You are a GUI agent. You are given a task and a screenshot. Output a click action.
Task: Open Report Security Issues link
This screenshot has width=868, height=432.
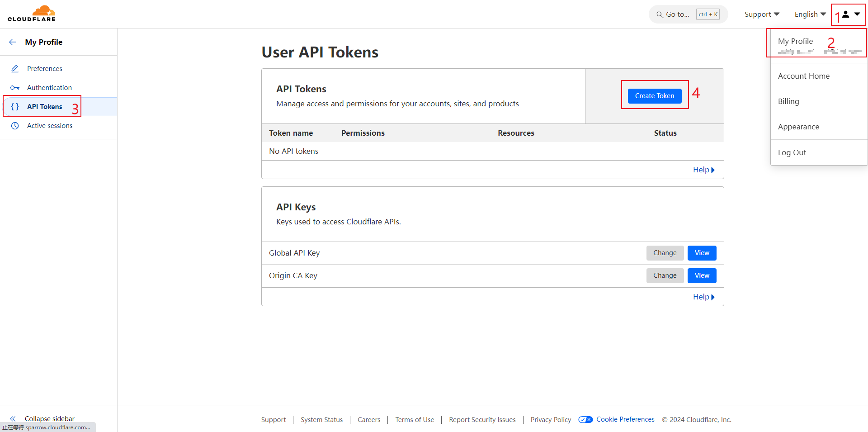[482, 420]
